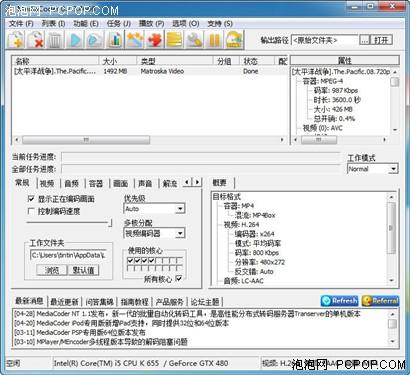This screenshot has height=375, width=410.
Task: Click the 浏览 work folder button
Action: click(x=52, y=270)
